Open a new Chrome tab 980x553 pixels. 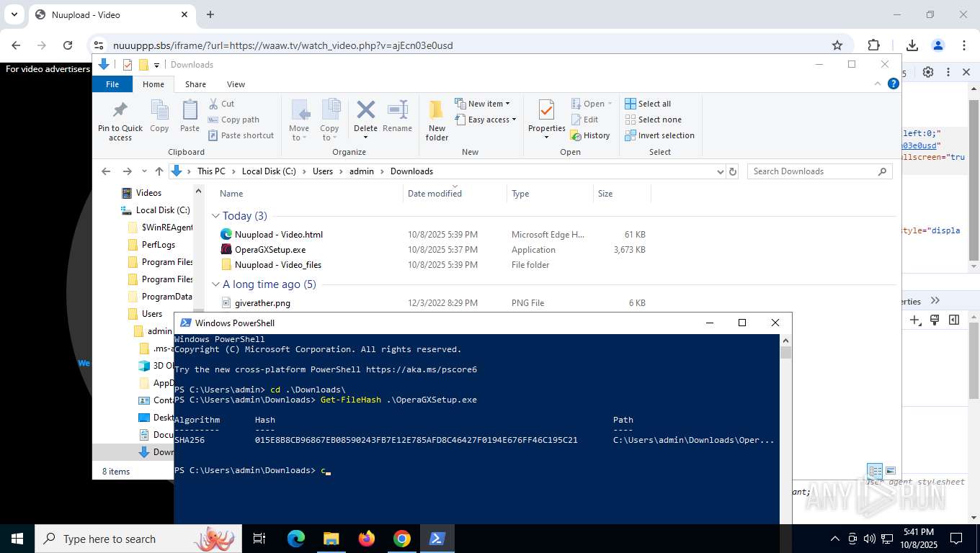[210, 14]
